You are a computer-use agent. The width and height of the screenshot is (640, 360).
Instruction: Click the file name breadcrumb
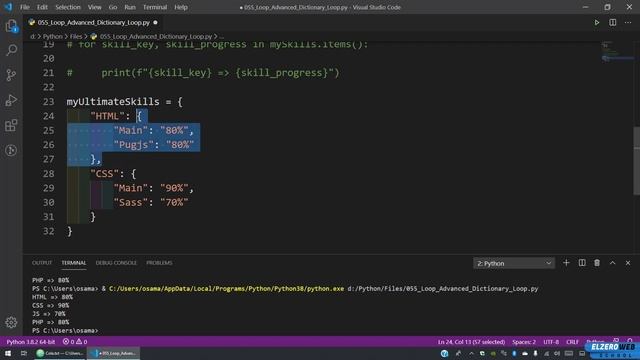156,36
